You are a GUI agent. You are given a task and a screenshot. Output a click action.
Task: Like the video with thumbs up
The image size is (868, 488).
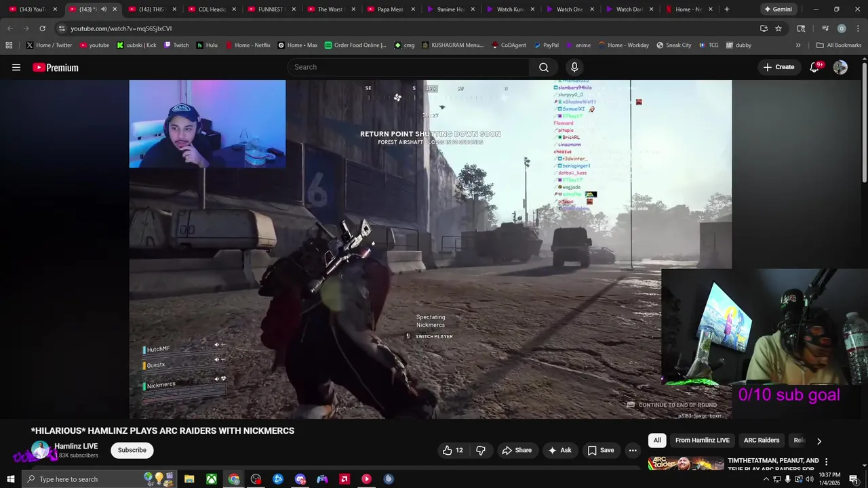point(453,450)
